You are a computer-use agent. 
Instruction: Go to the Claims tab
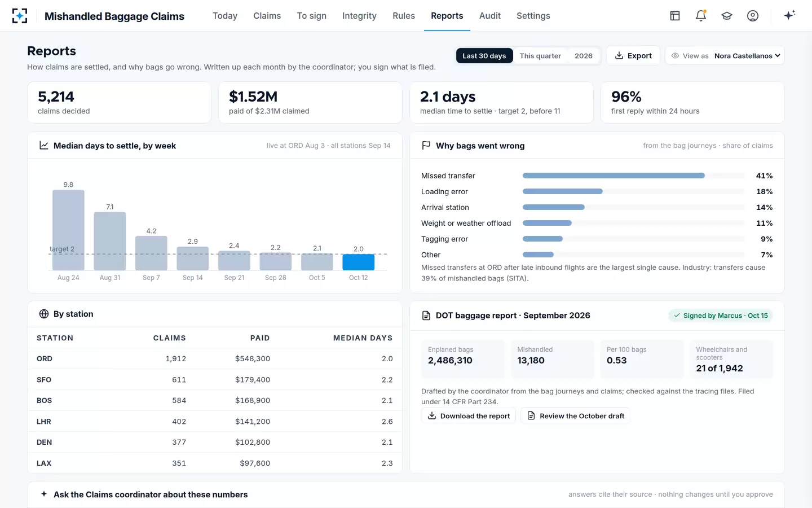(267, 16)
